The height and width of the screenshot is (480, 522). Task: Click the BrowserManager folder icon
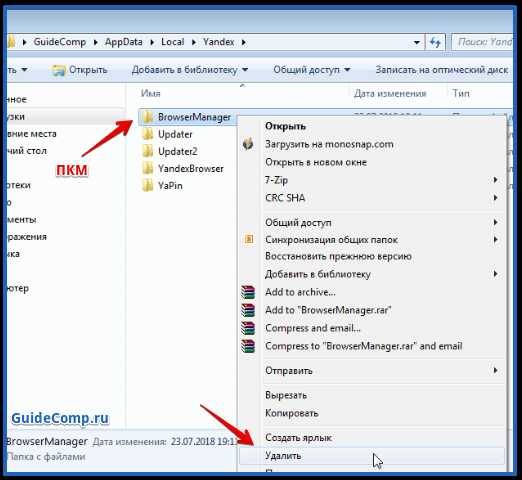[x=147, y=117]
